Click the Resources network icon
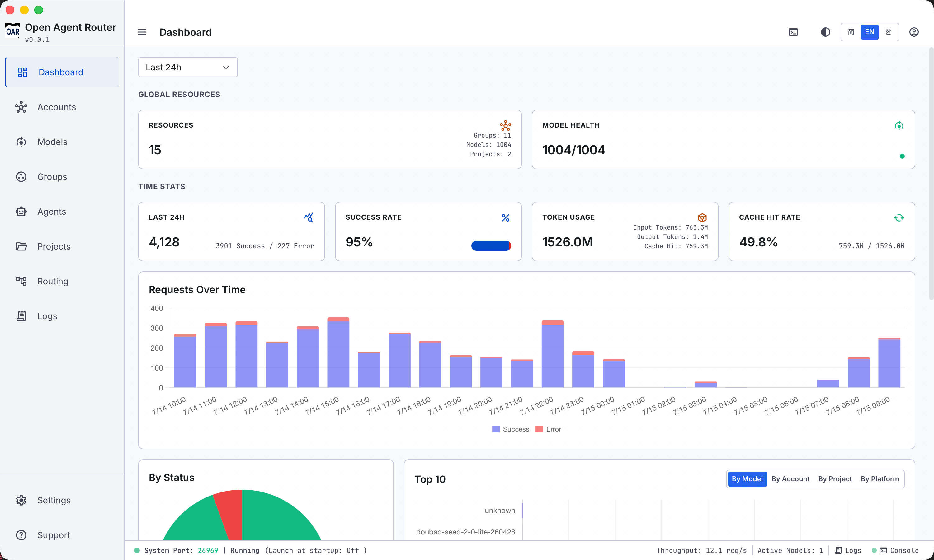 (x=506, y=125)
